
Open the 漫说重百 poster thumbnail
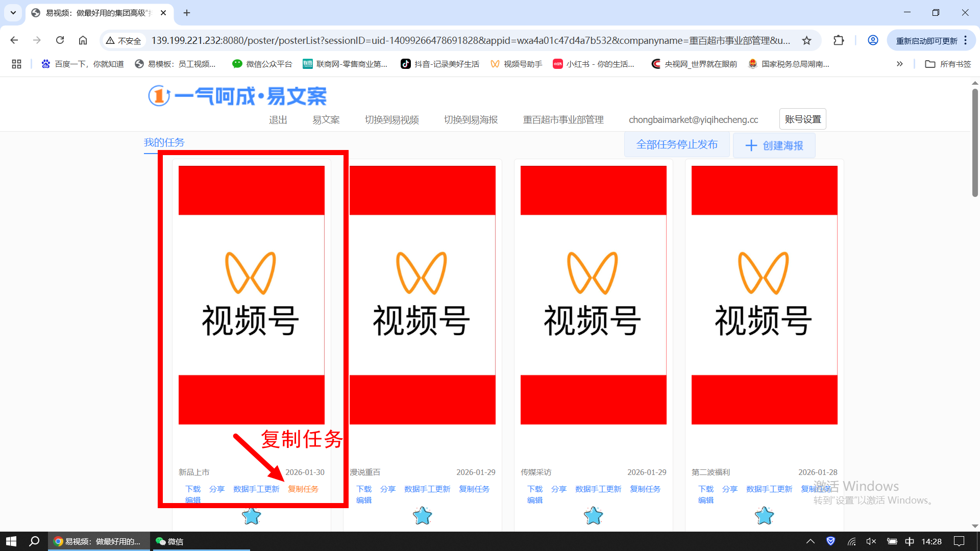[423, 295]
